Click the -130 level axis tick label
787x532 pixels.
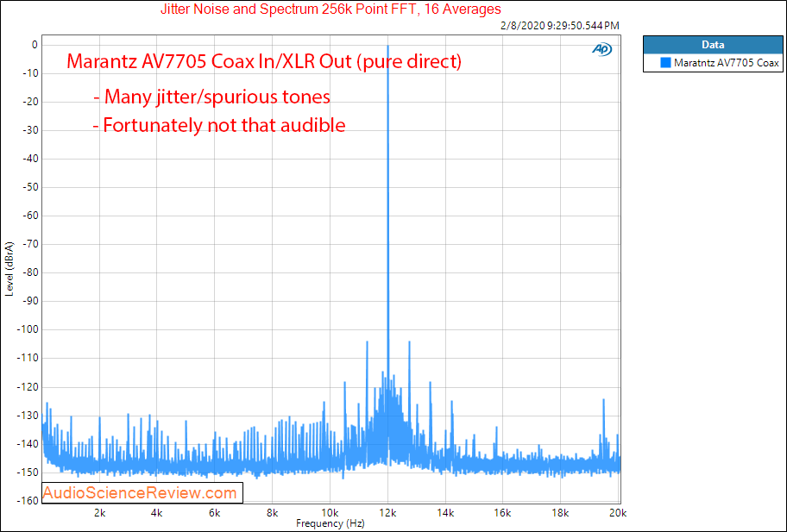27,416
